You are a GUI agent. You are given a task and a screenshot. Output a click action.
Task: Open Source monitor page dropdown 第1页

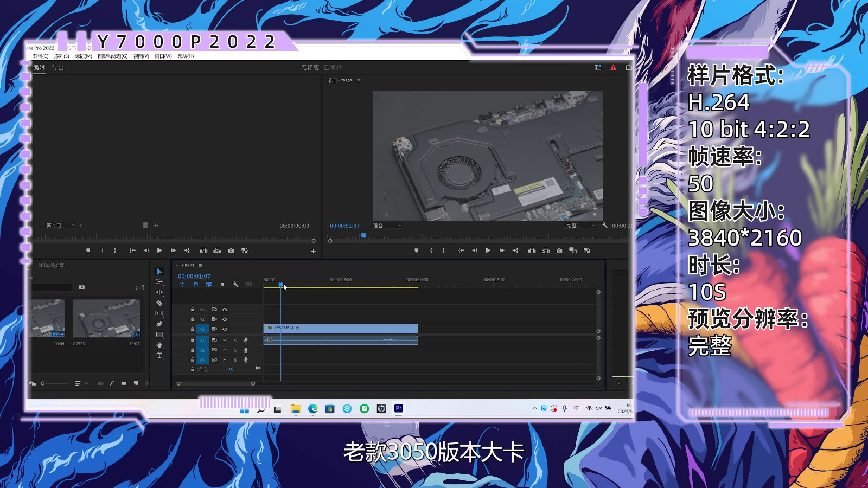[60, 226]
